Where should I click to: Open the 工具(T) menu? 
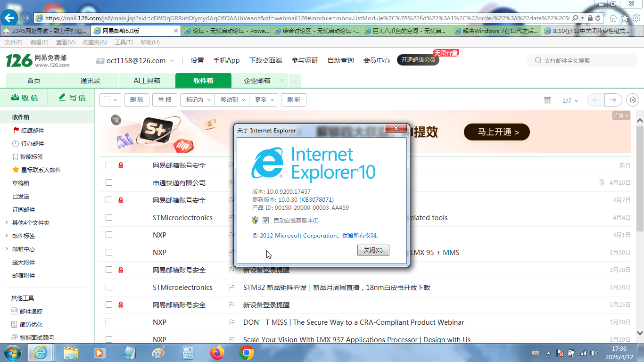pos(124,42)
